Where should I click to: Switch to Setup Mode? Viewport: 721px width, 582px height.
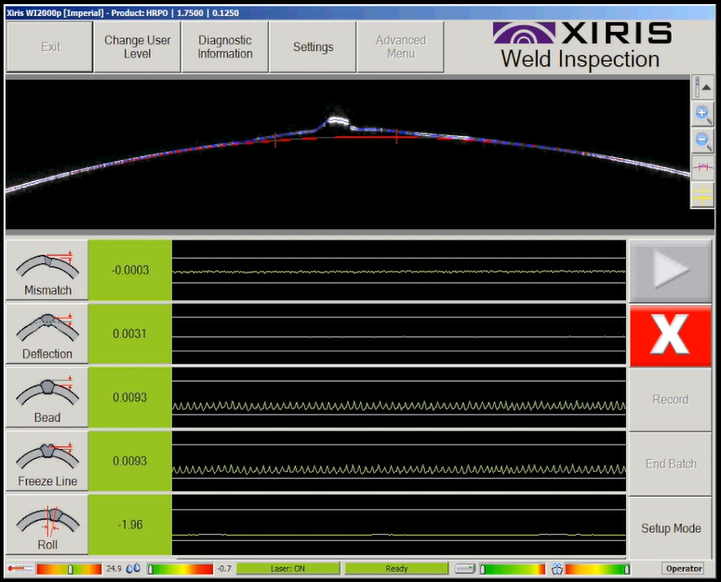click(x=670, y=528)
